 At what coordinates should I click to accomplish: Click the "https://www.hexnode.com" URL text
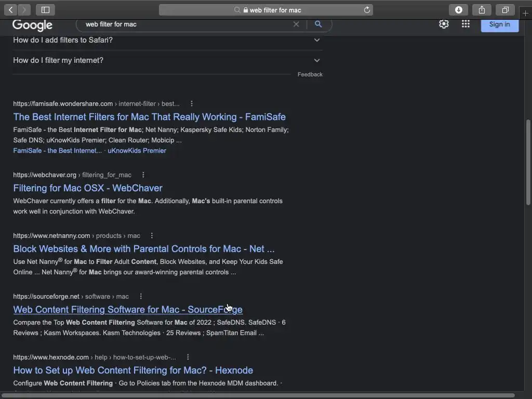click(51, 357)
